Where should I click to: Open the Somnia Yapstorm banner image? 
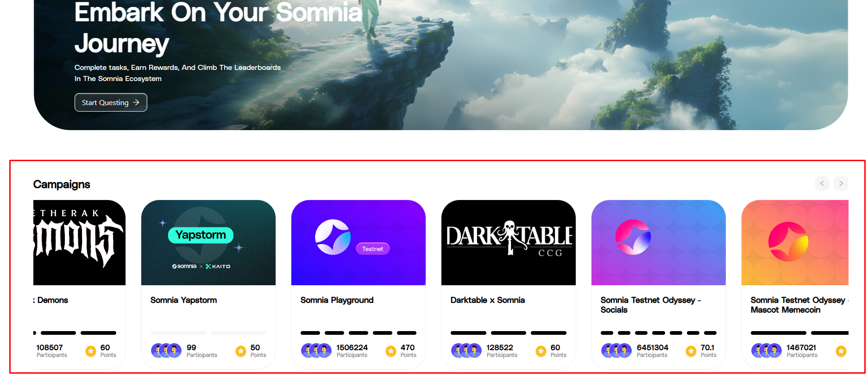(x=208, y=243)
